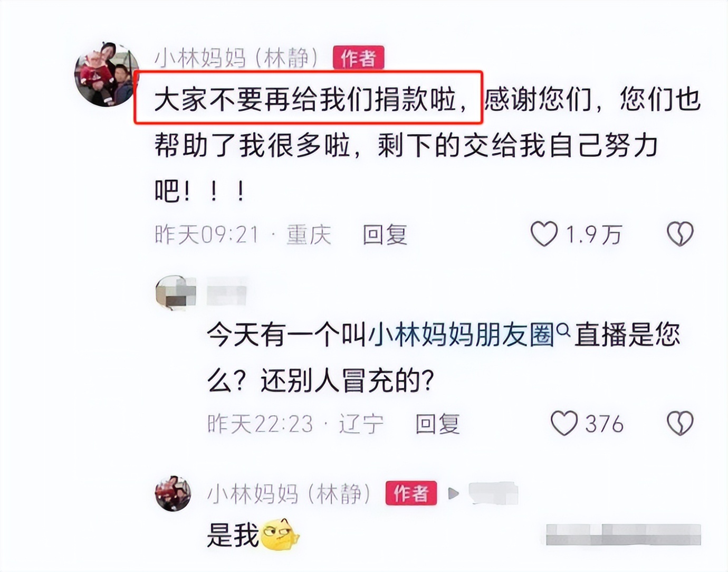Dislike the Liaoning reply with broken heart icon
The image size is (728, 572).
(680, 423)
